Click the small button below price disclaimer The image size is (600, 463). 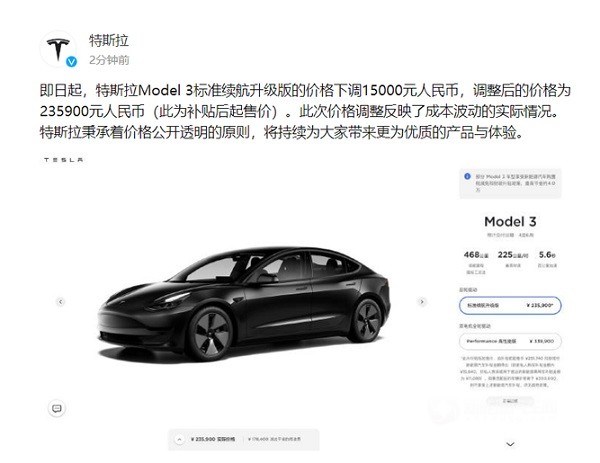point(510,401)
